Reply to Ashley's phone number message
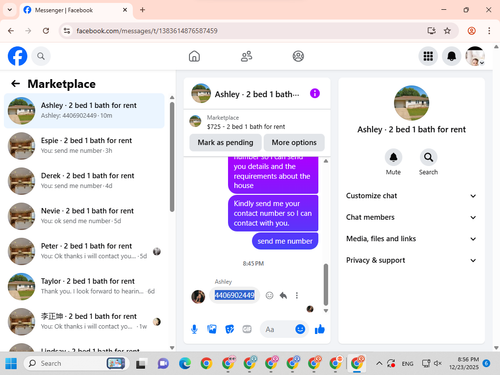This screenshot has width=500, height=375. (x=283, y=295)
